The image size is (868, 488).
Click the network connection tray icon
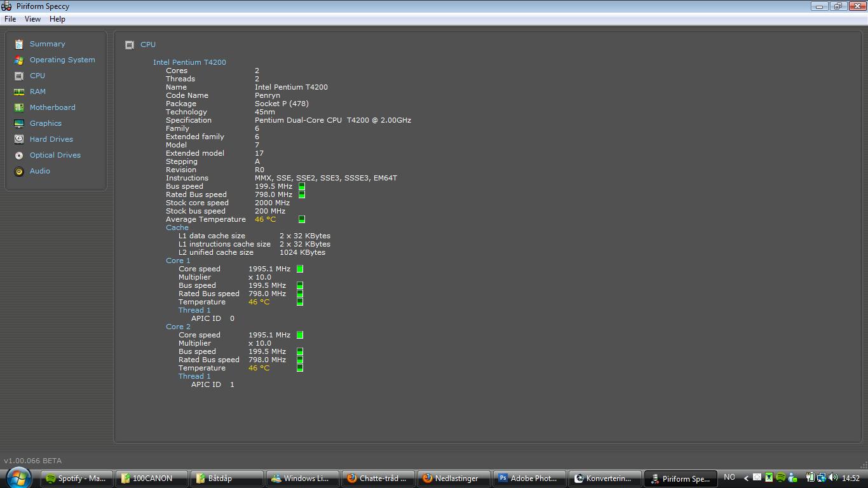point(822,478)
